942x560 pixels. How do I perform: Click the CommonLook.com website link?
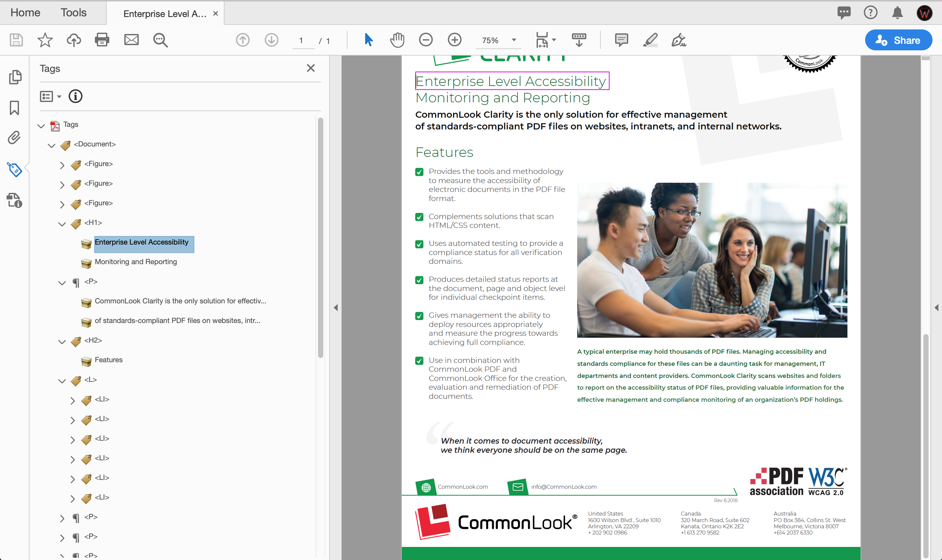click(x=463, y=487)
